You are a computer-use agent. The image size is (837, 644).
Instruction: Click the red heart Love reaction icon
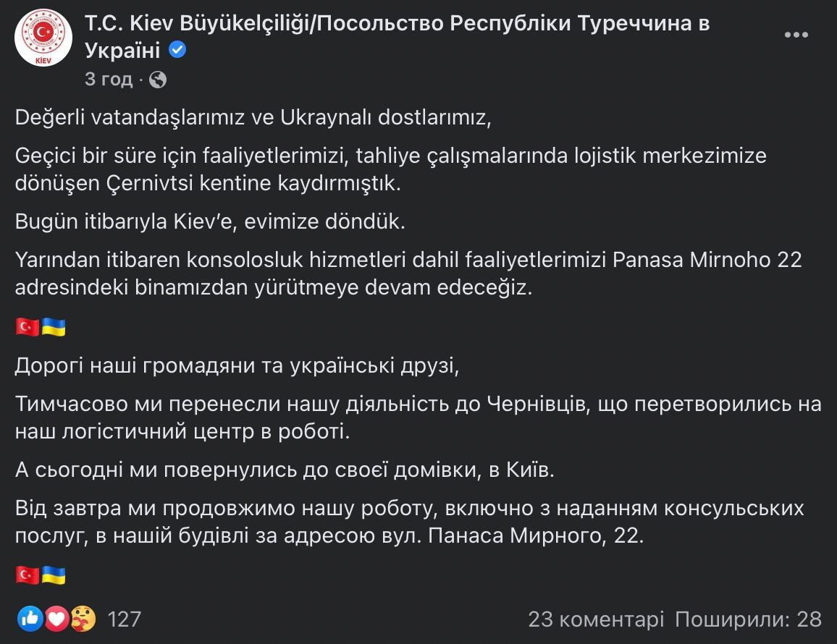(x=56, y=619)
